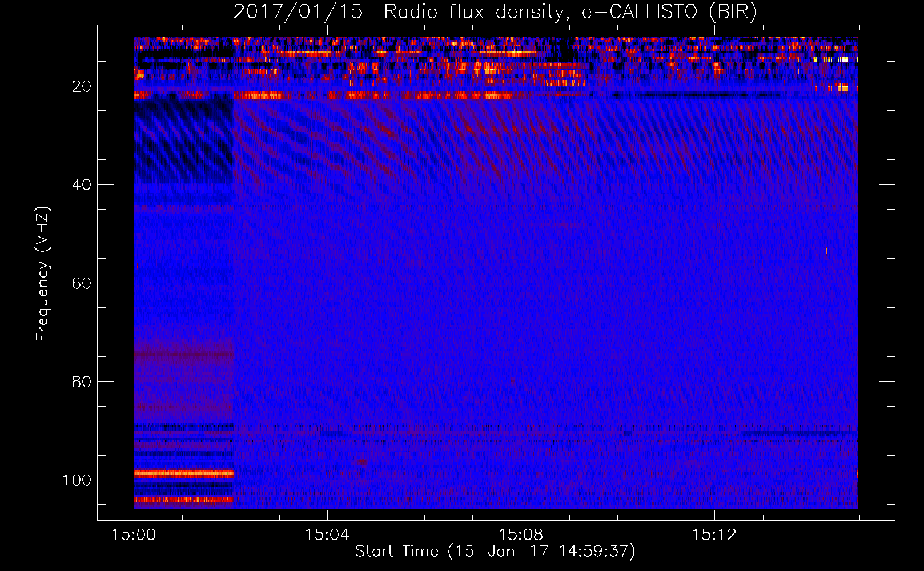Click the '15:08' time tick label
The height and width of the screenshot is (571, 924).
click(521, 535)
